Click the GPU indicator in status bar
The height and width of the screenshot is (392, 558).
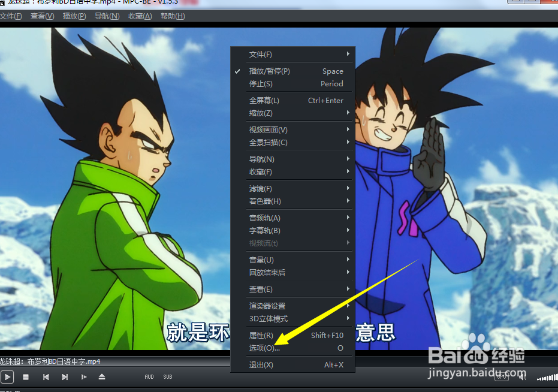(502, 377)
